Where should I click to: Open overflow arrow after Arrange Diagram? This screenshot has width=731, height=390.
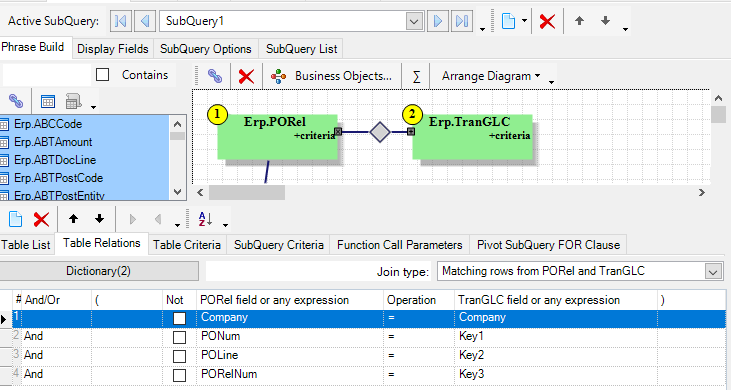click(552, 82)
